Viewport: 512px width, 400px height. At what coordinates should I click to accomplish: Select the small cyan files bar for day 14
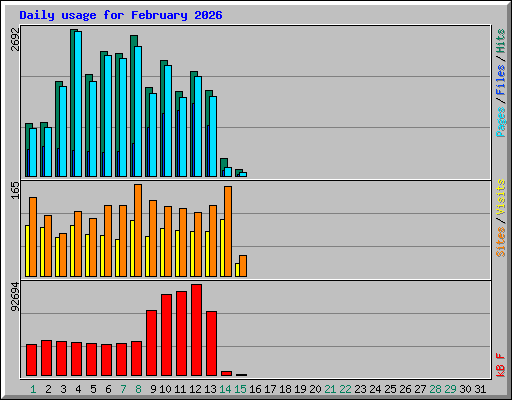point(228,172)
